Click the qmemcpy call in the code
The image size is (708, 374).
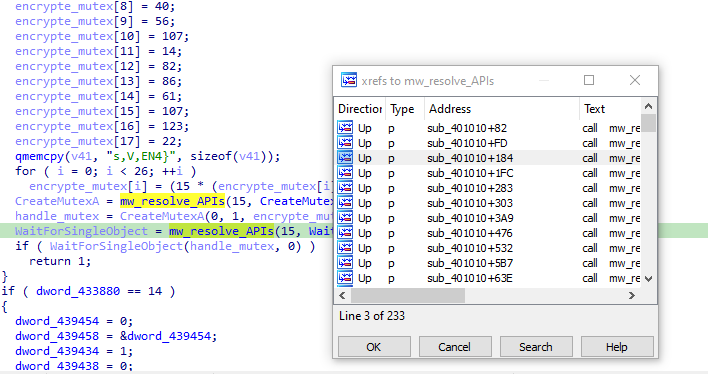point(40,156)
